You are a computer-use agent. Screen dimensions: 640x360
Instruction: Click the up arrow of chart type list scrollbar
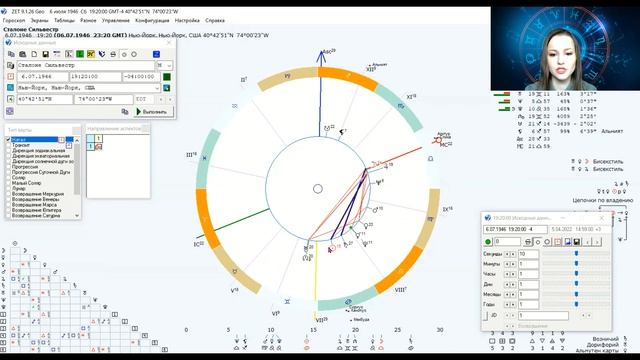click(77, 140)
